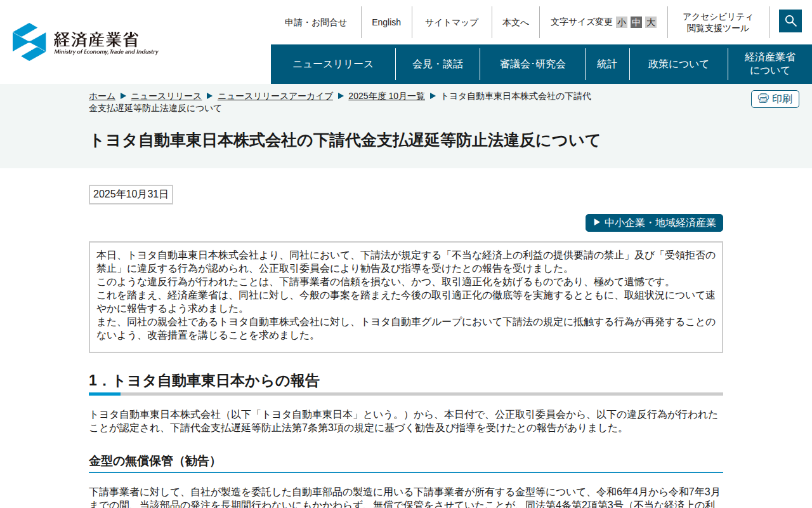Set text size to large (大)
Viewport: 812px width, 508px height.
(651, 22)
